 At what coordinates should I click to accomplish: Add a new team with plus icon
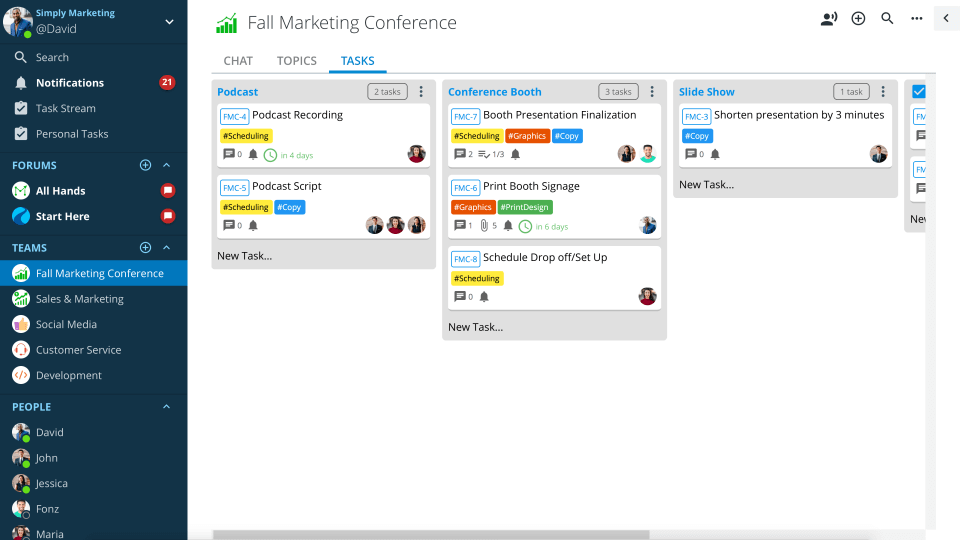(145, 247)
